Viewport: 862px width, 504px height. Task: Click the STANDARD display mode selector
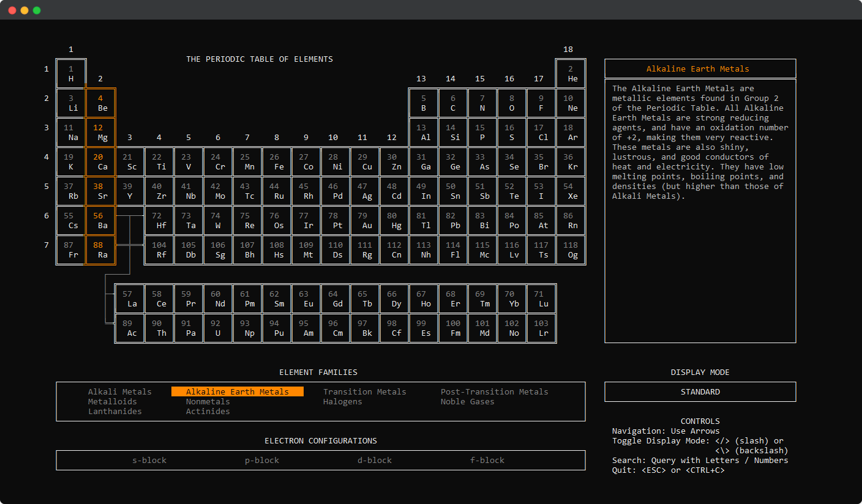[x=700, y=391]
